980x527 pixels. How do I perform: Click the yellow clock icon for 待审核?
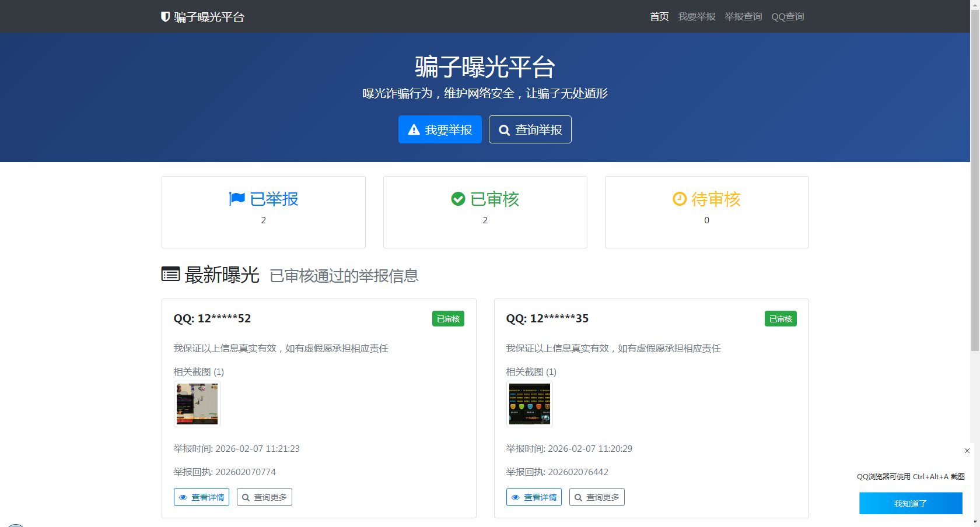[x=679, y=199]
